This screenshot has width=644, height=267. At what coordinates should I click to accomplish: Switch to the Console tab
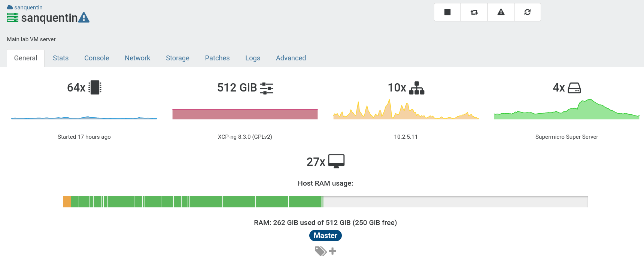point(97,58)
